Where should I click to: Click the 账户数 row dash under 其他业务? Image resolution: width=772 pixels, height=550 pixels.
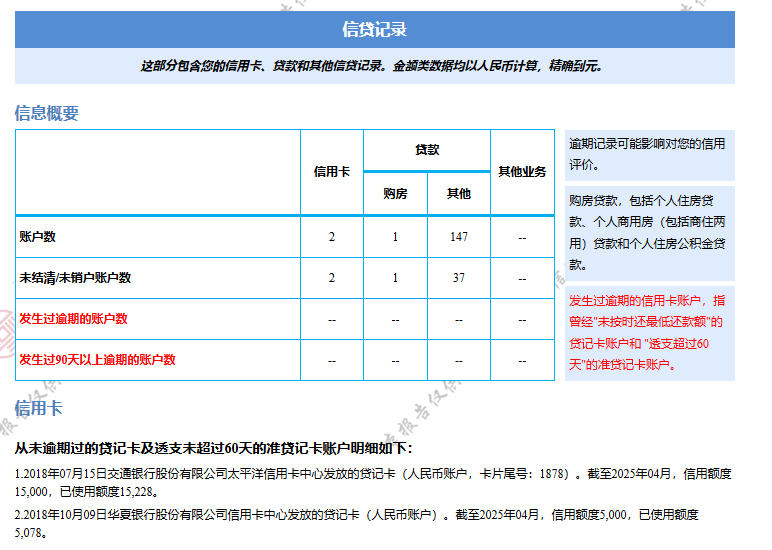tap(522, 238)
